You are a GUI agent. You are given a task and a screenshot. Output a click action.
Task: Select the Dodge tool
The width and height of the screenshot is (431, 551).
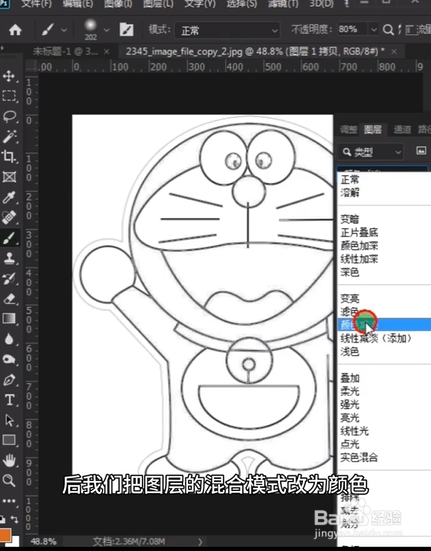pos(9,359)
